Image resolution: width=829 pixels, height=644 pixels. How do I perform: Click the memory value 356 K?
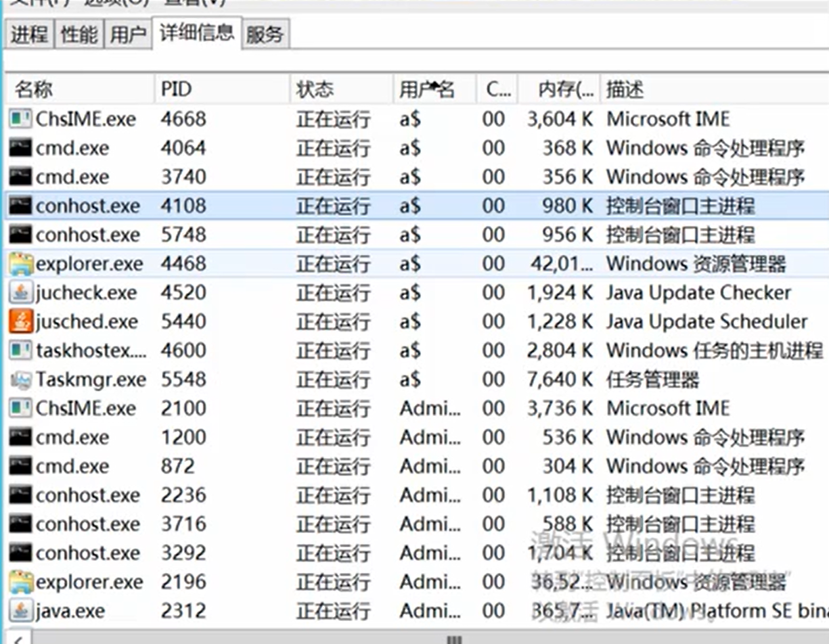567,177
